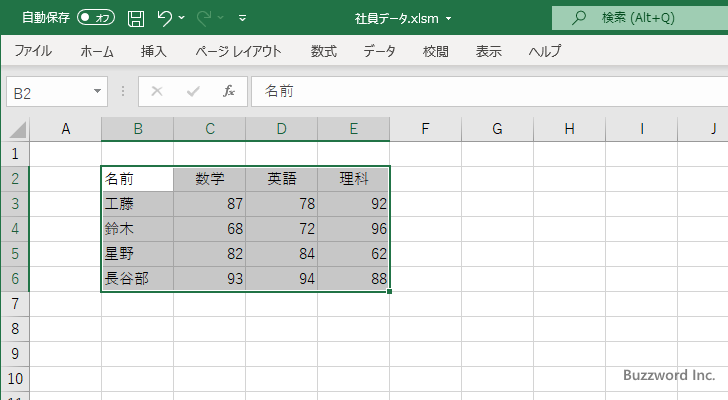Open the ページ レイアウト tab

[238, 51]
